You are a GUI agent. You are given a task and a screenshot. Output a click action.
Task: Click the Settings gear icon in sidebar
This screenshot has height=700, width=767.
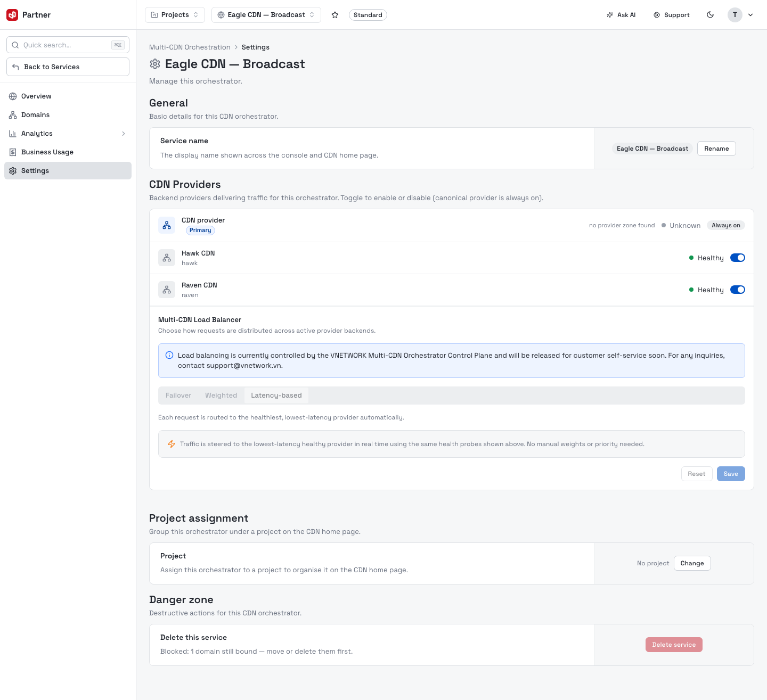[x=13, y=171]
